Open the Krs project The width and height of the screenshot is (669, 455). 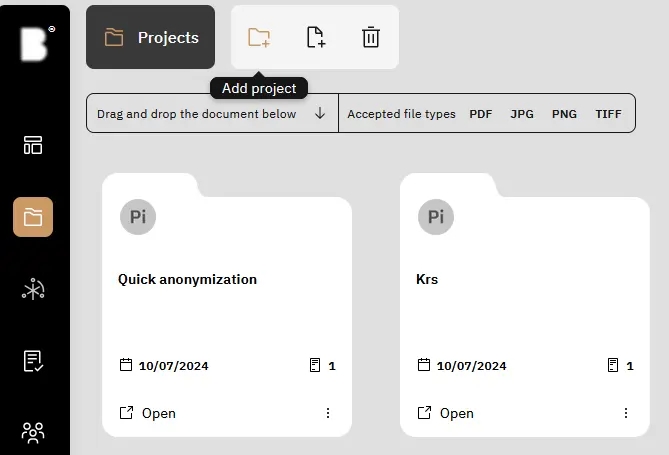point(445,413)
